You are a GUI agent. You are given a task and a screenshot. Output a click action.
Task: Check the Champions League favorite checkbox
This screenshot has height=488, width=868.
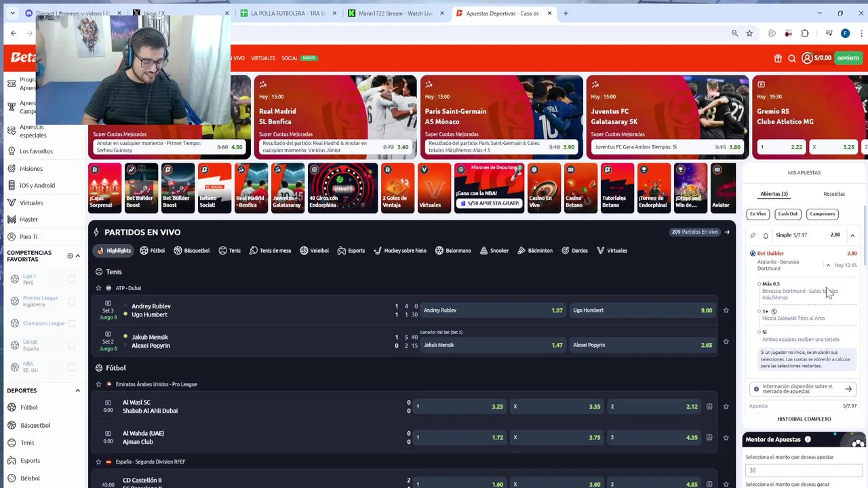72,323
